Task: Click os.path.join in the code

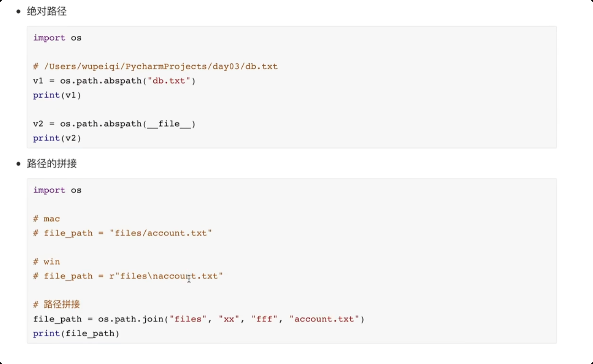Action: [x=131, y=319]
